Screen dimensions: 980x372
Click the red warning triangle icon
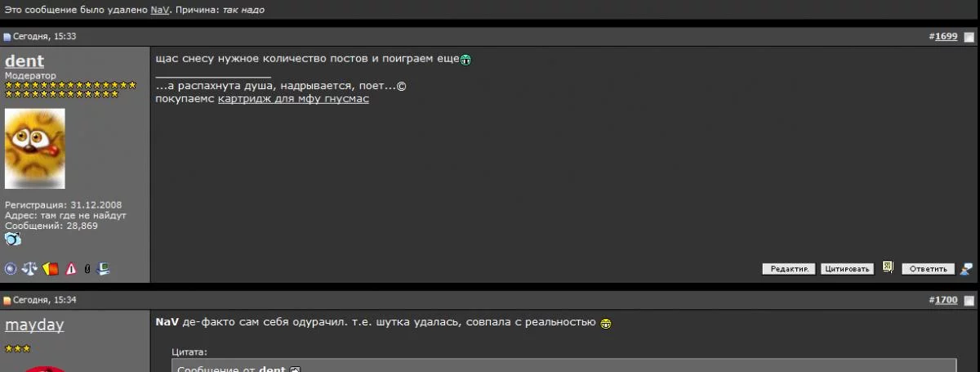point(71,267)
